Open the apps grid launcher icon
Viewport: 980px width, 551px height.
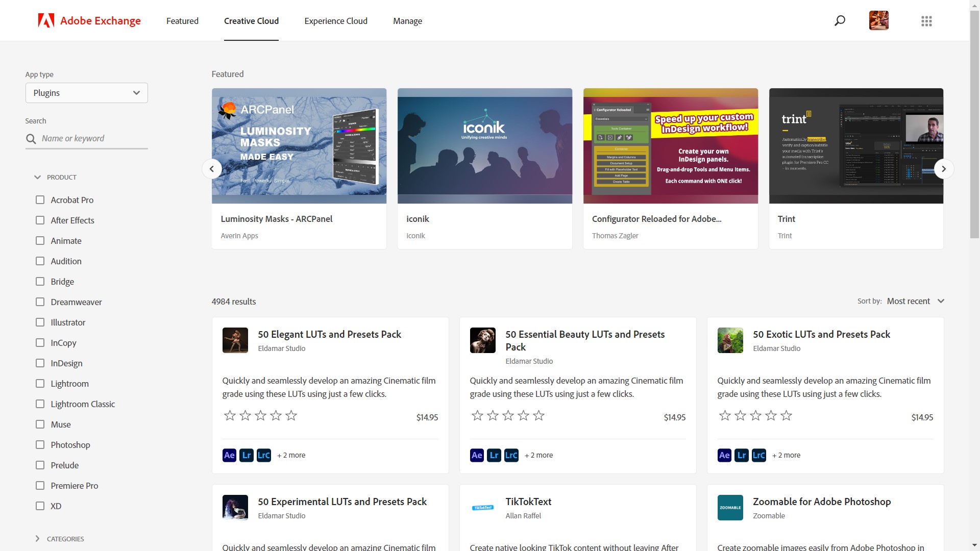[926, 21]
